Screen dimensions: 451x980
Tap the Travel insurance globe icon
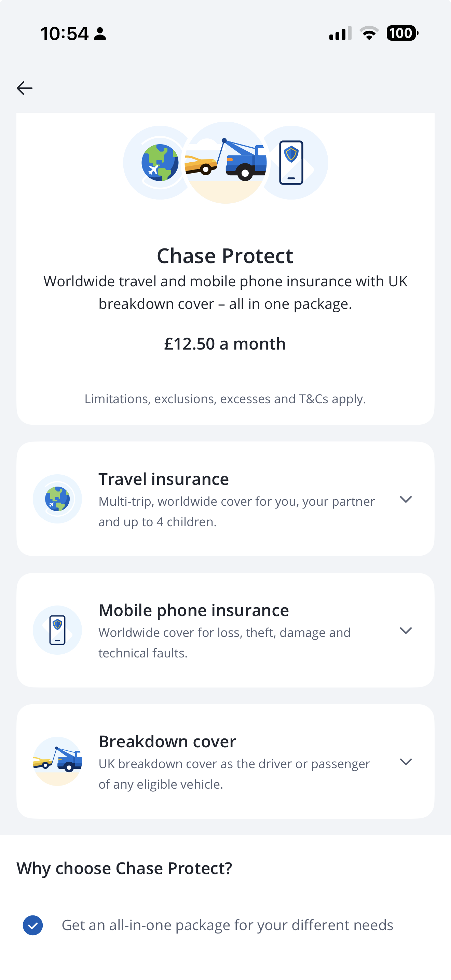(57, 499)
